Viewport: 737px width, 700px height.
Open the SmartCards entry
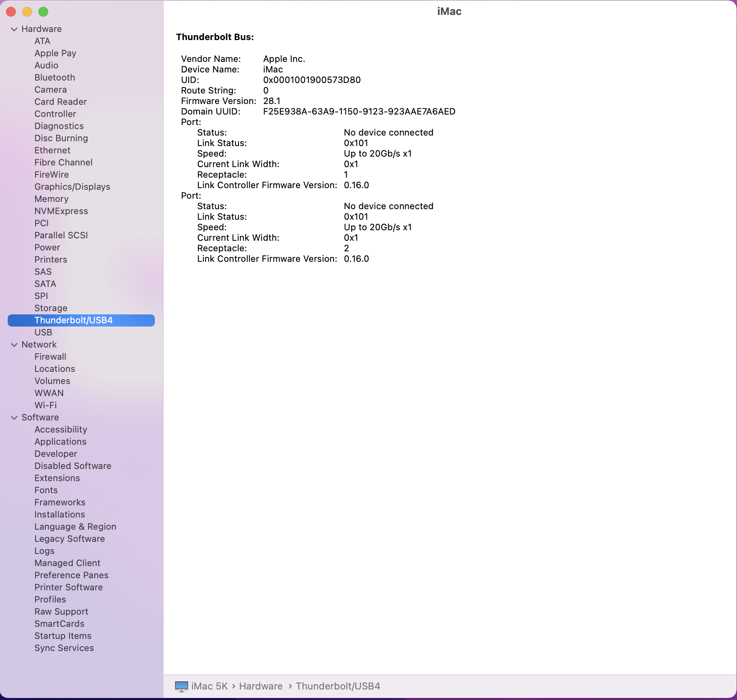click(59, 624)
